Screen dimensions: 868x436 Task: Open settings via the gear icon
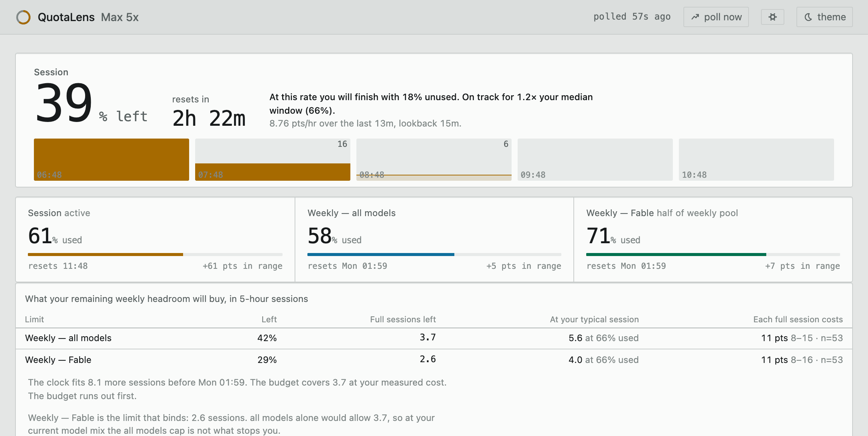(x=772, y=17)
